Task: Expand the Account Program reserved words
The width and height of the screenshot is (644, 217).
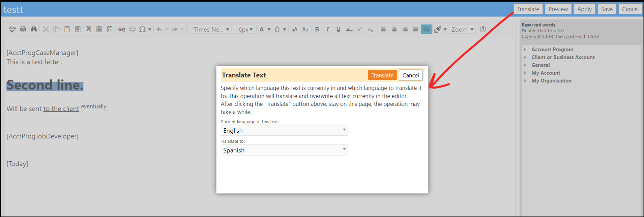Action: coord(525,49)
